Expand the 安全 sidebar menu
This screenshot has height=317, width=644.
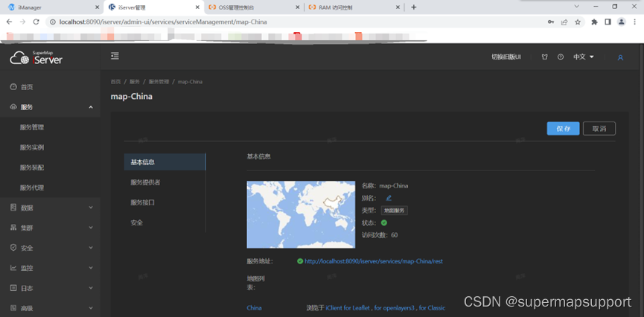91,248
